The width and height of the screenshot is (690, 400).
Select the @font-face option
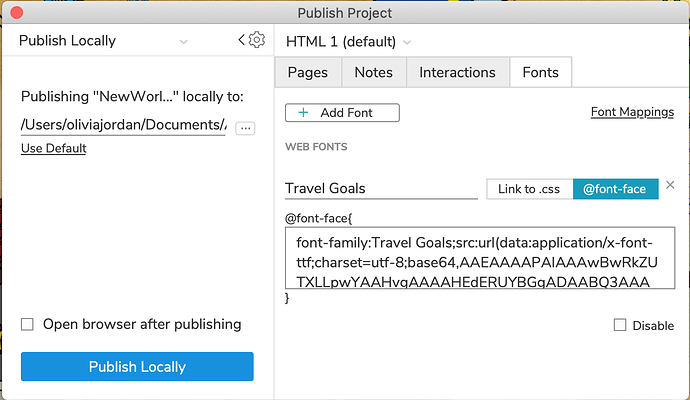point(615,189)
